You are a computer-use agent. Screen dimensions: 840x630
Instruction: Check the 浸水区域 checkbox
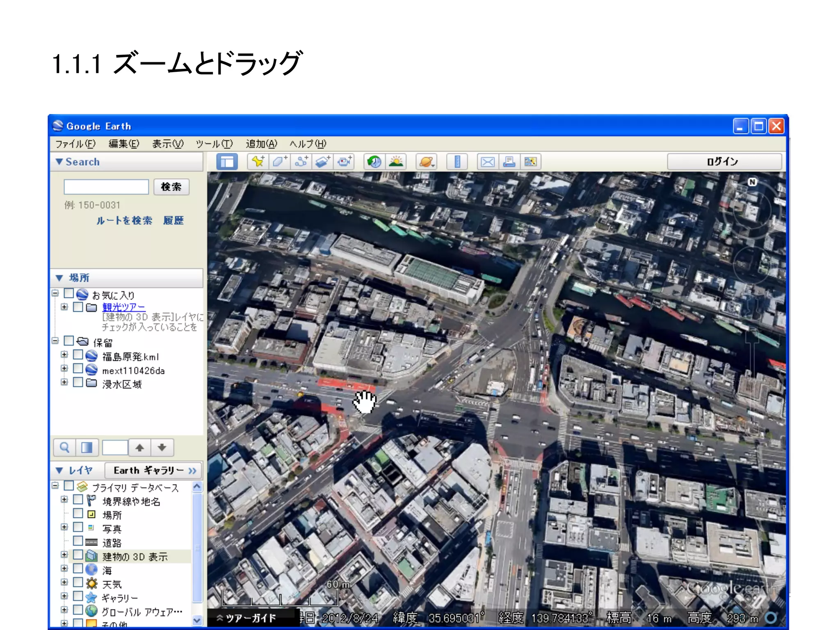coord(78,382)
